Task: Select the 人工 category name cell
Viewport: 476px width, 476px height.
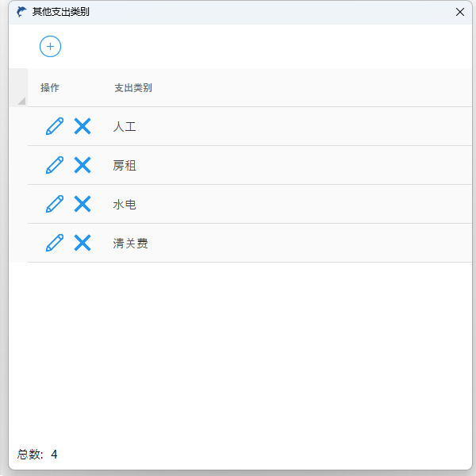Action: click(x=125, y=126)
